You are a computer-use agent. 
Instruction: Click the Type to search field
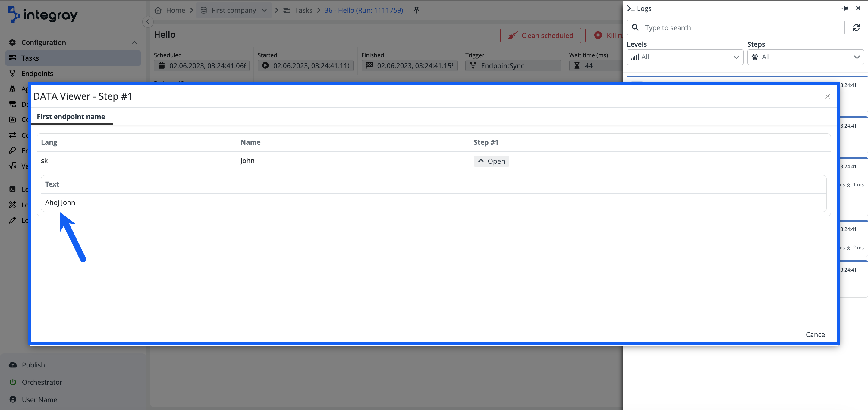click(741, 28)
